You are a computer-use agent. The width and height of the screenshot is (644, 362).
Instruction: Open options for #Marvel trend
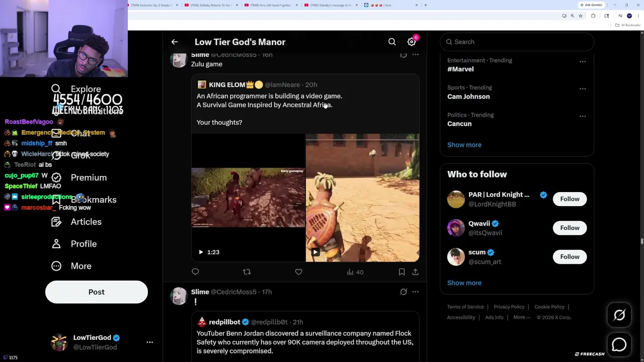(583, 62)
